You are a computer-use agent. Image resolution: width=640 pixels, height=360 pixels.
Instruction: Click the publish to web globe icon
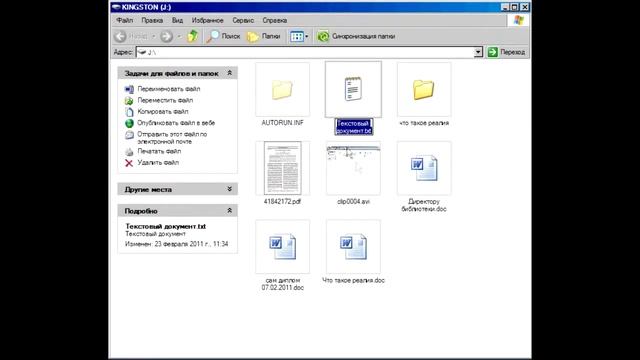pos(129,123)
